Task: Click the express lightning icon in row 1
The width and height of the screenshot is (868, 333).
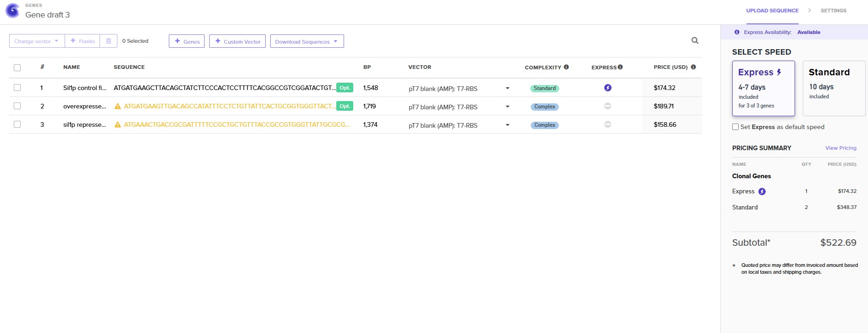Action: [608, 88]
